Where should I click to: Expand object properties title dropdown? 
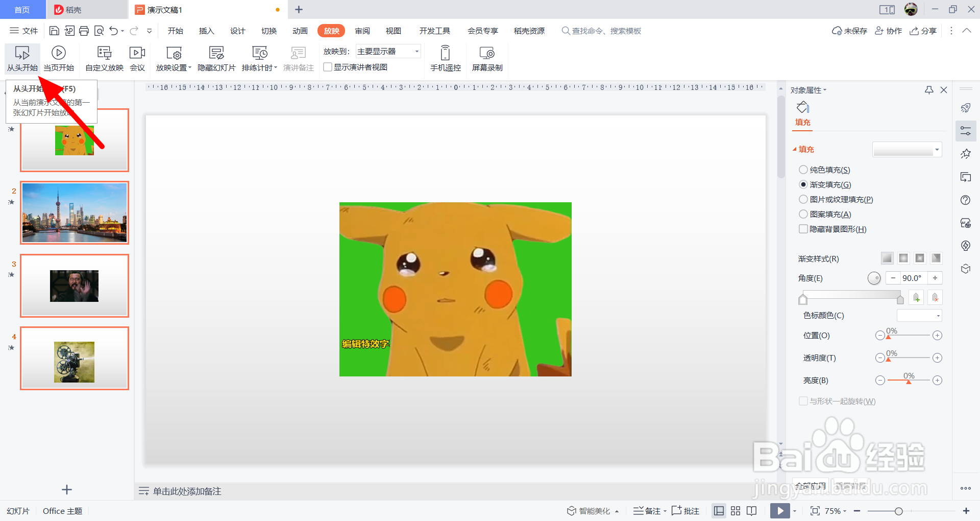(x=808, y=90)
